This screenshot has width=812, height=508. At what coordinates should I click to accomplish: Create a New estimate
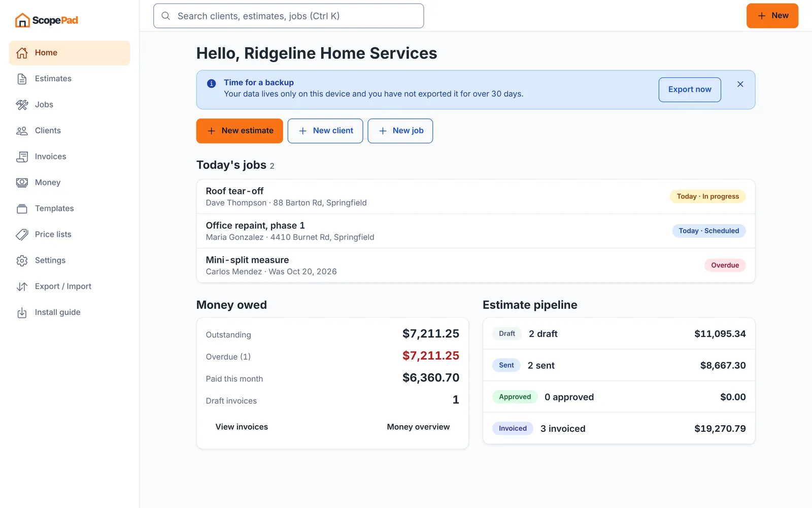click(x=240, y=131)
